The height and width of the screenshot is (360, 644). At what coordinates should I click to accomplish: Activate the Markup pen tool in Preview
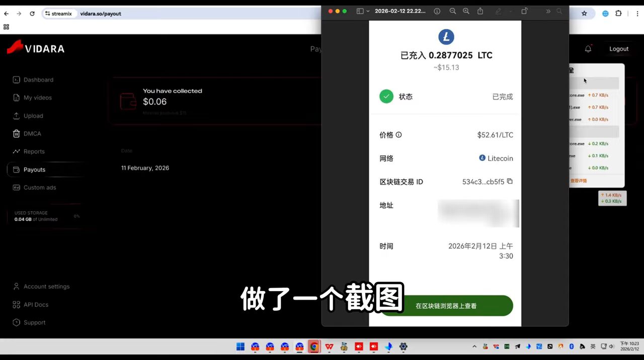coord(498,11)
